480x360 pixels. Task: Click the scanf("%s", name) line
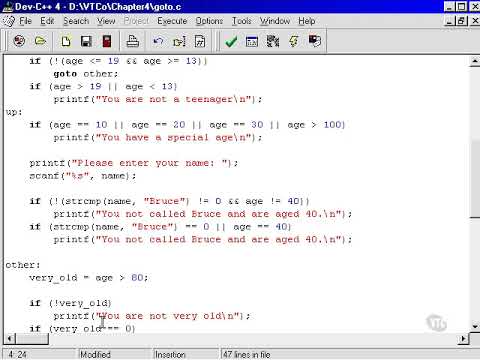pos(83,176)
